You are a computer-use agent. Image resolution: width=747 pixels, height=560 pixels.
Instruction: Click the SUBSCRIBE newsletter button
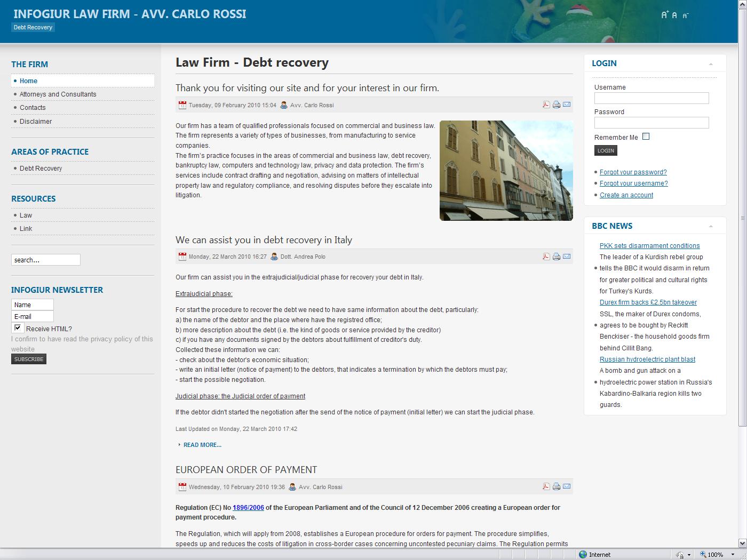click(29, 359)
